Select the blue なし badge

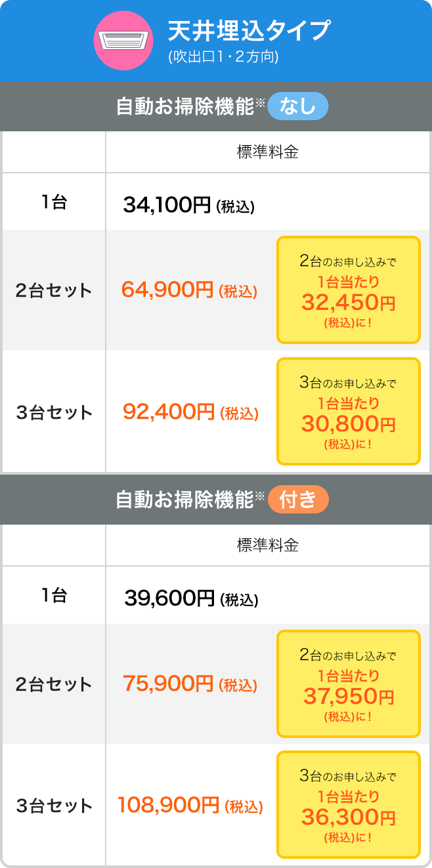pos(297,106)
